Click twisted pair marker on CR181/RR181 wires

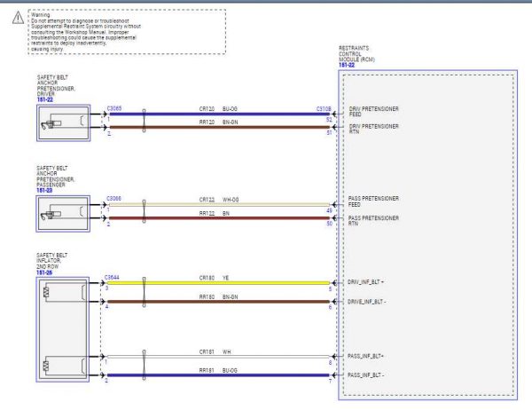click(x=144, y=365)
